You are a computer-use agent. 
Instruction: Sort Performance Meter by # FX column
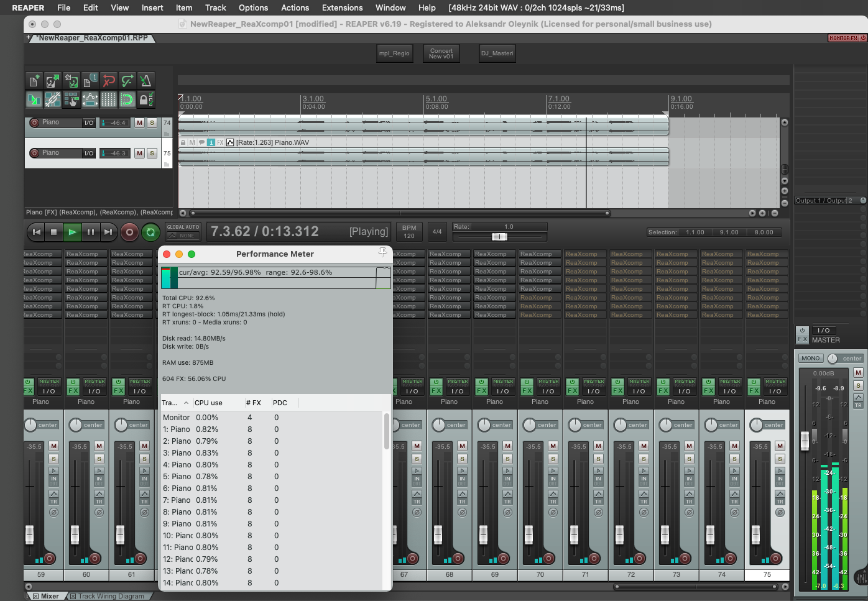(x=257, y=403)
